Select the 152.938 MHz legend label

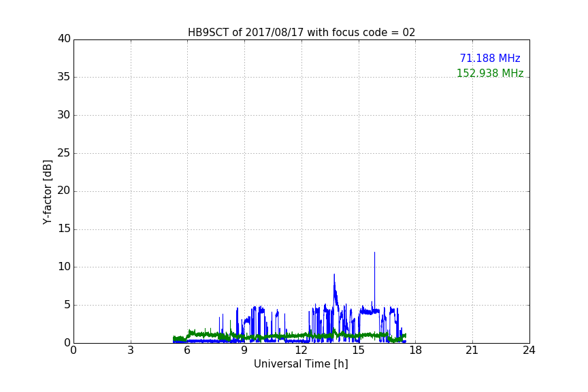coord(490,73)
